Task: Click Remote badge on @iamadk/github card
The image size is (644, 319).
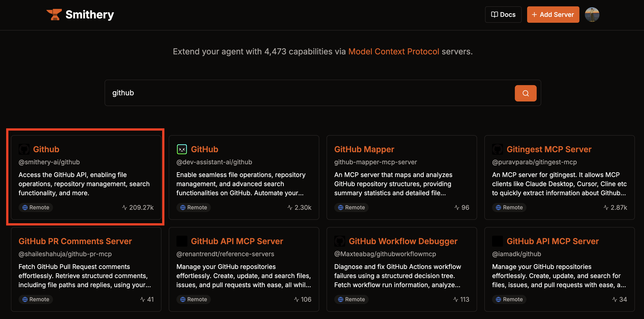Action: point(509,299)
